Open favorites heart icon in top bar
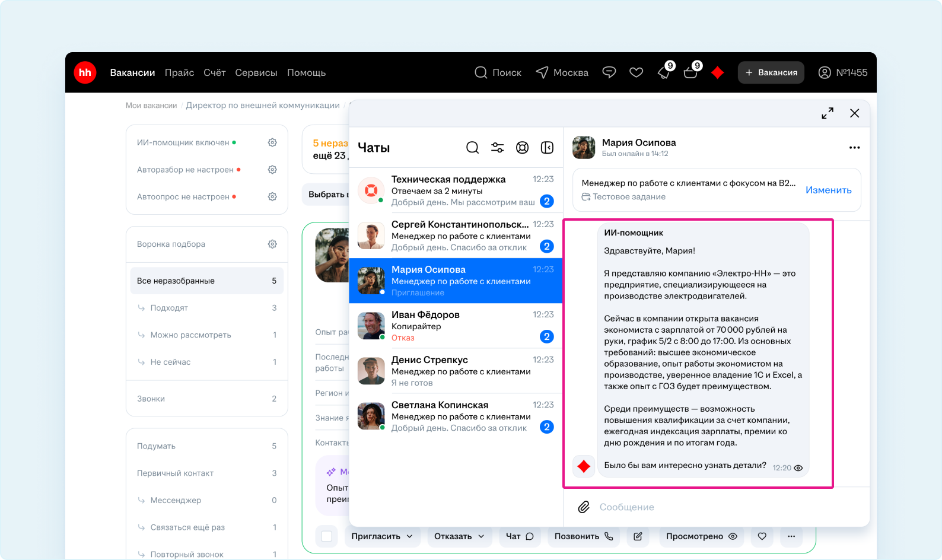Image resolution: width=942 pixels, height=560 pixels. click(x=636, y=72)
